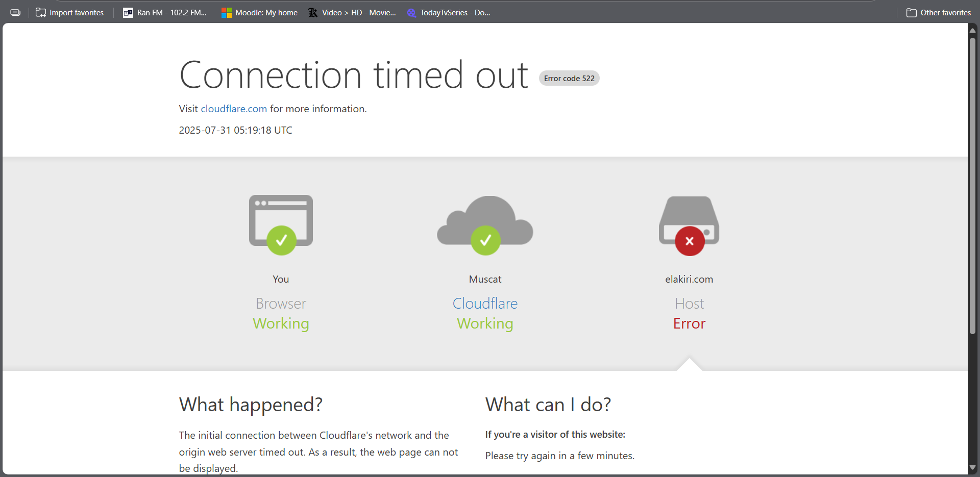Click 'If you're a visitor of this website' text
This screenshot has width=980, height=477.
click(x=555, y=435)
